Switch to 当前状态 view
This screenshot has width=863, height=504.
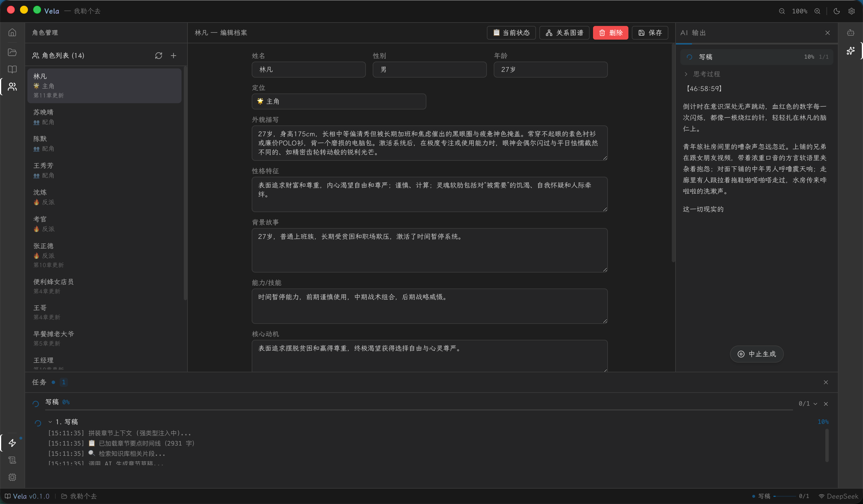511,32
